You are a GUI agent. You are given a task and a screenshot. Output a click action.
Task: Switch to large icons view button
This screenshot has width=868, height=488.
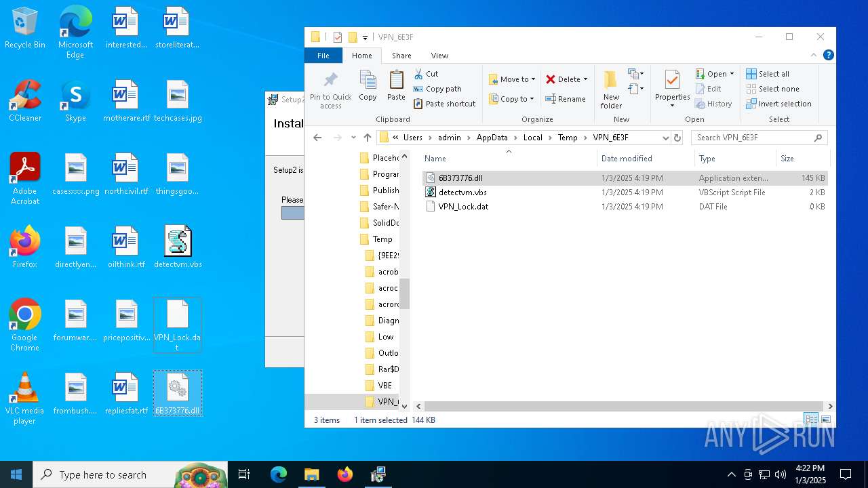pos(826,420)
